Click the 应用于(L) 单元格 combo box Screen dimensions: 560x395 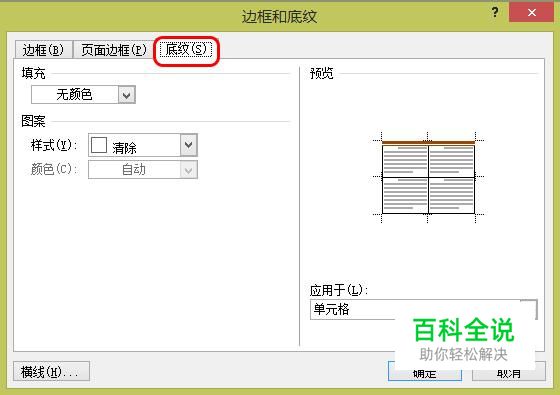(x=424, y=309)
